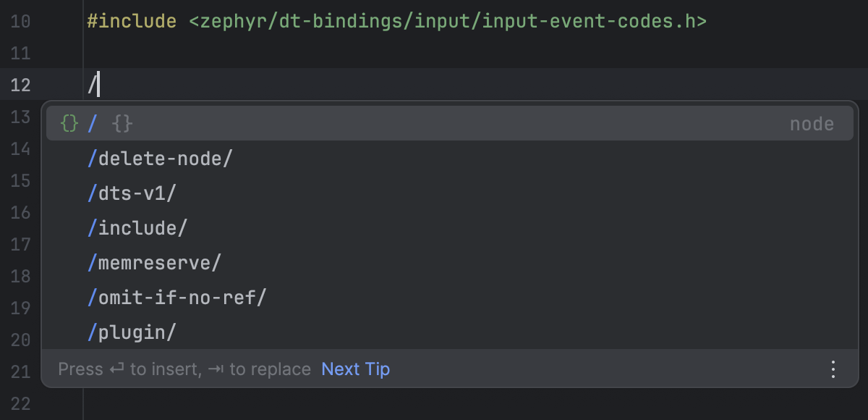Click the Next Tip link
The width and height of the screenshot is (868, 420).
coord(355,369)
